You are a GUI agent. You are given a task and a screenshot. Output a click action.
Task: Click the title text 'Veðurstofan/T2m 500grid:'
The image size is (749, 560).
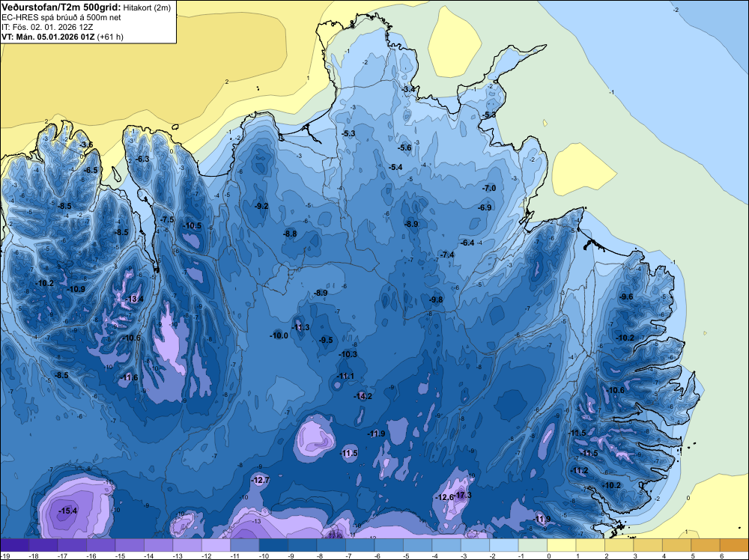point(61,7)
